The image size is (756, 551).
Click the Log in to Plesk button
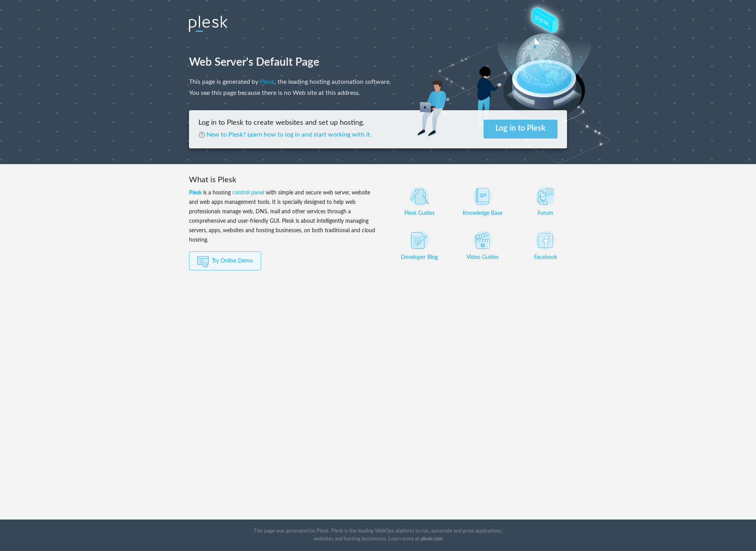click(520, 129)
